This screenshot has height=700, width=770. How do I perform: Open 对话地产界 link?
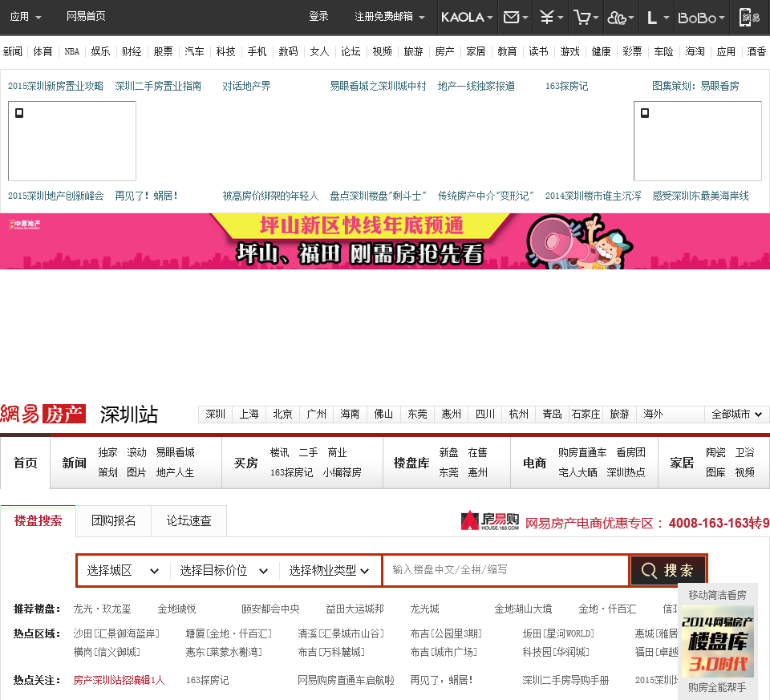click(x=246, y=86)
